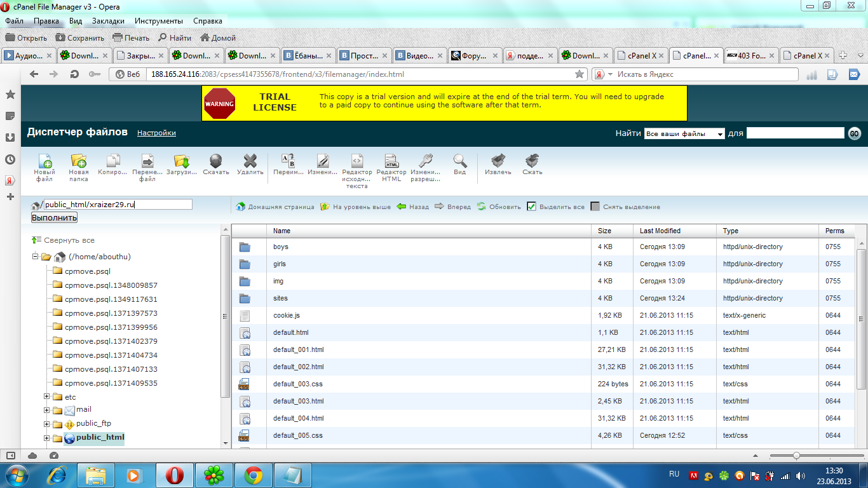The width and height of the screenshot is (868, 488).
Task: Select the girls folder row
Action: [x=544, y=264]
